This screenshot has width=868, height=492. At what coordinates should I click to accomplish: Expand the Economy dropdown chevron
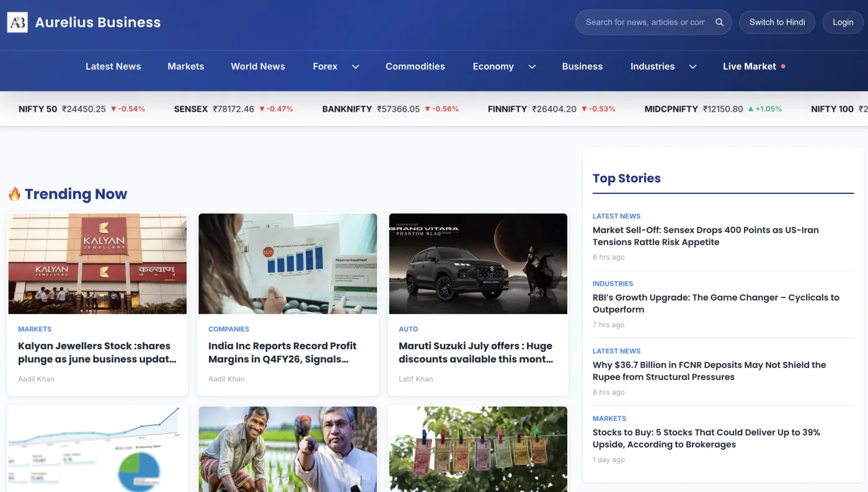coord(531,67)
